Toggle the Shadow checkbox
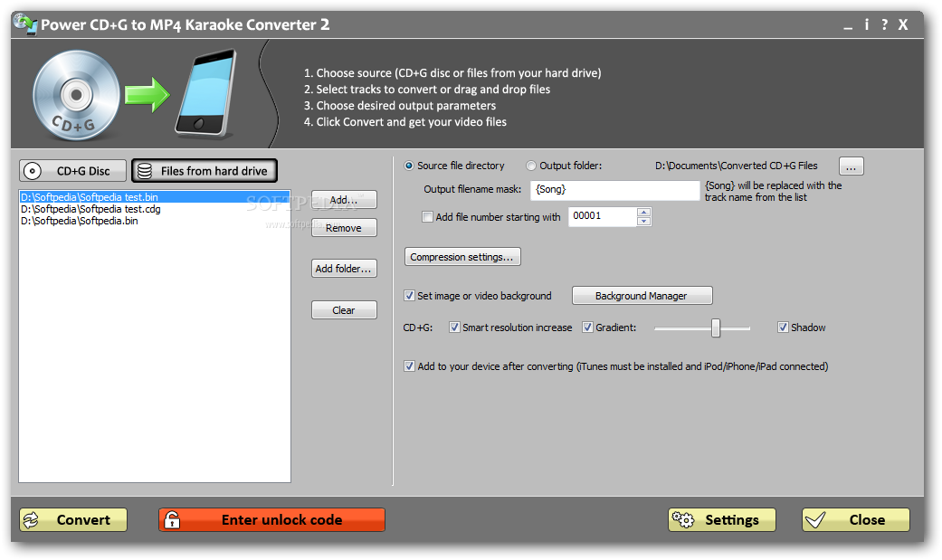 coord(783,327)
